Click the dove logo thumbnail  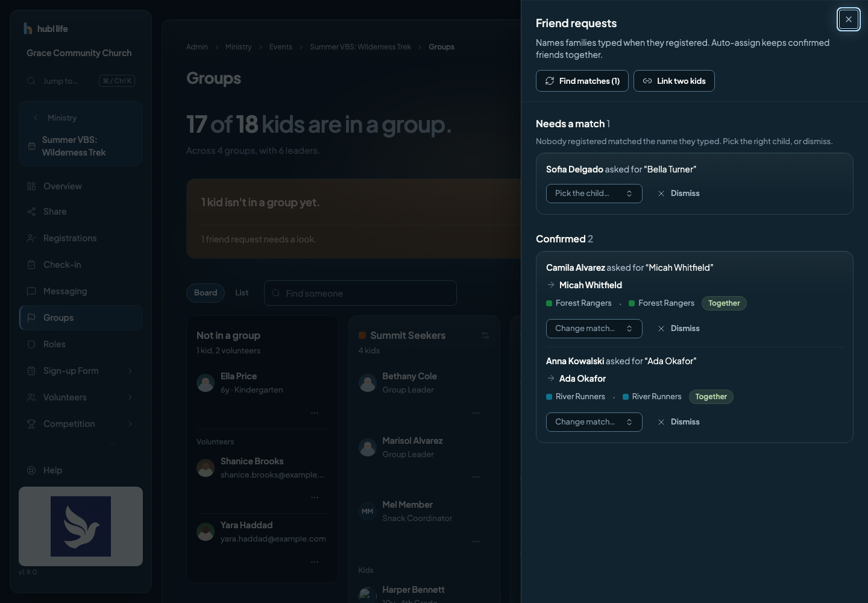pos(81,526)
